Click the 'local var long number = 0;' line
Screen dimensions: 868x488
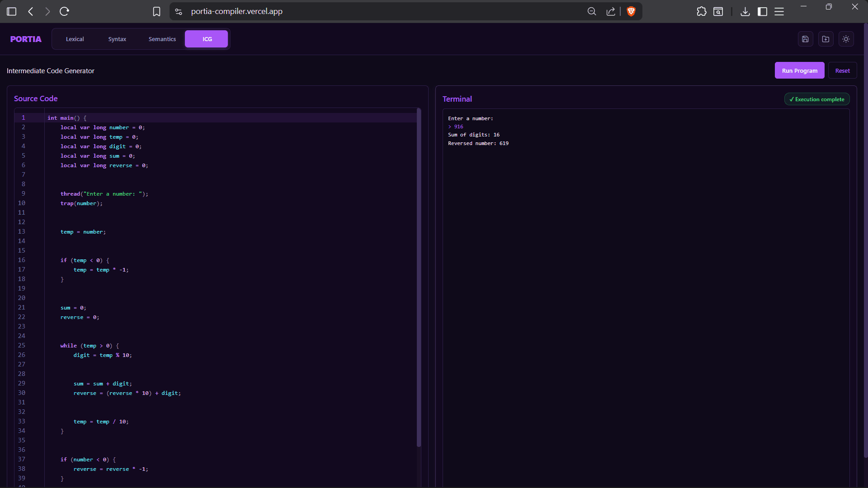coord(103,127)
